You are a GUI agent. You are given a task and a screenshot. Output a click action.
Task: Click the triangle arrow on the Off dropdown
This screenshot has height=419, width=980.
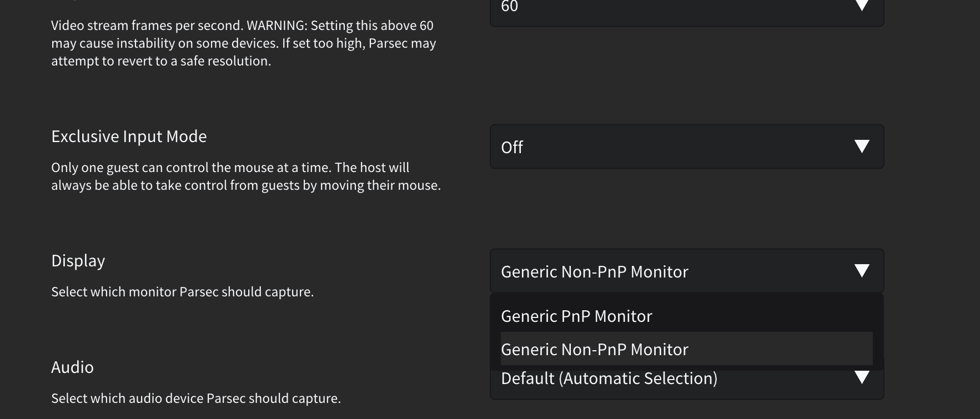(x=862, y=147)
